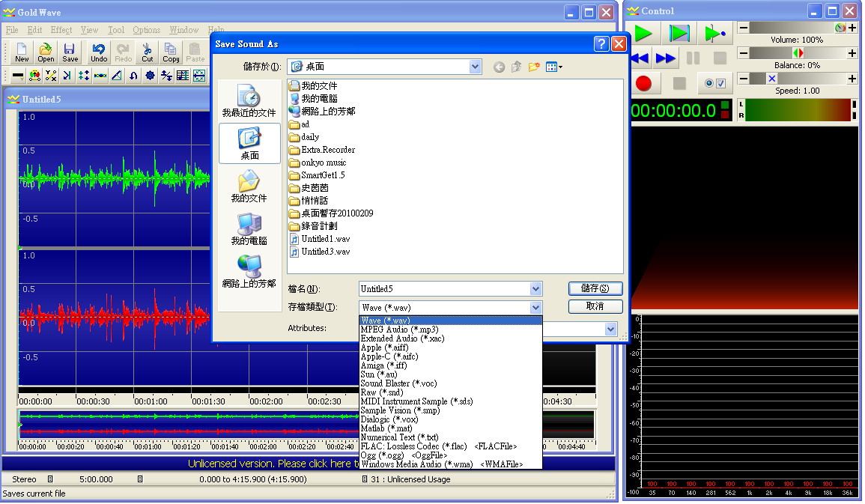The image size is (865, 504).
Task: Click the green Play button in Control
Action: [643, 33]
